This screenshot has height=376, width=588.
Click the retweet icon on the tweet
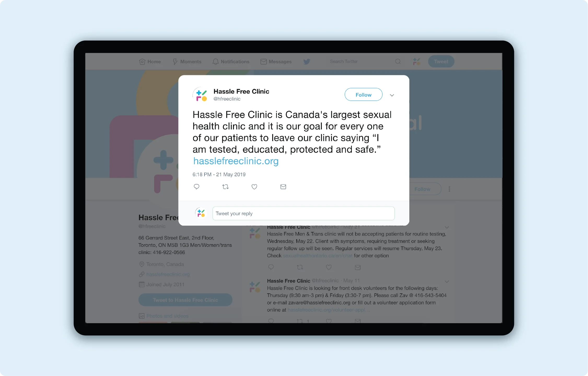(225, 186)
